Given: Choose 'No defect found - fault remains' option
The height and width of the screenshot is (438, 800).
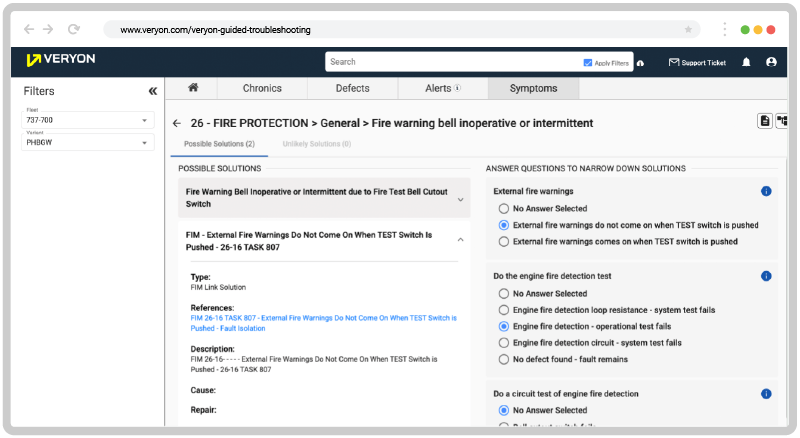Looking at the screenshot, I should tap(504, 358).
